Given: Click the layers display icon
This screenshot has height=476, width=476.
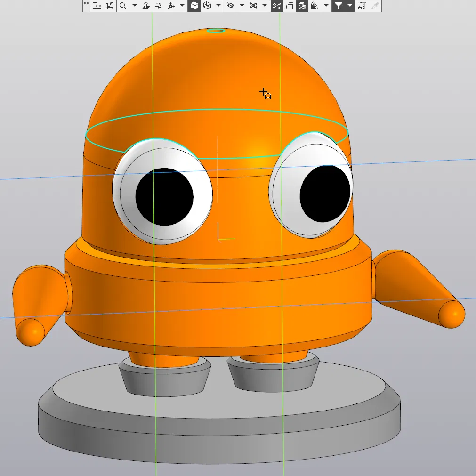Looking at the screenshot, I should point(315,6).
